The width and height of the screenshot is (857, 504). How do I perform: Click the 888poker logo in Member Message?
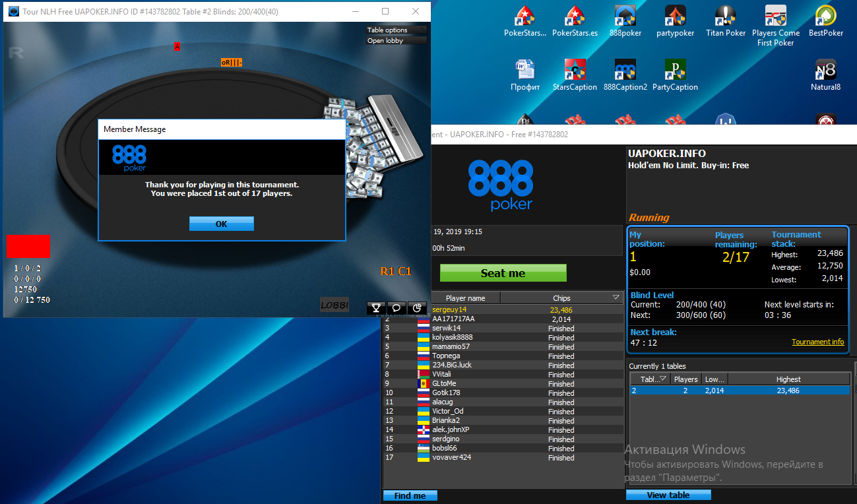[x=129, y=158]
